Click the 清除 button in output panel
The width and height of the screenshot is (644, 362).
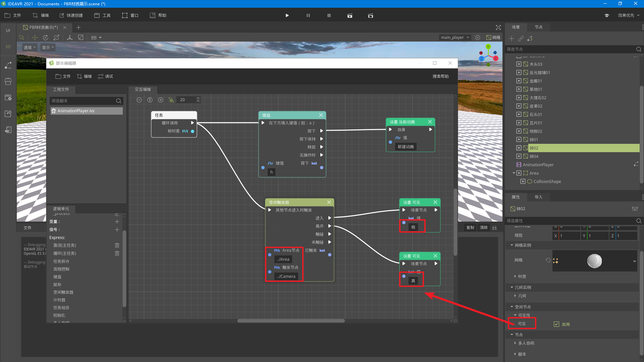tap(484, 228)
